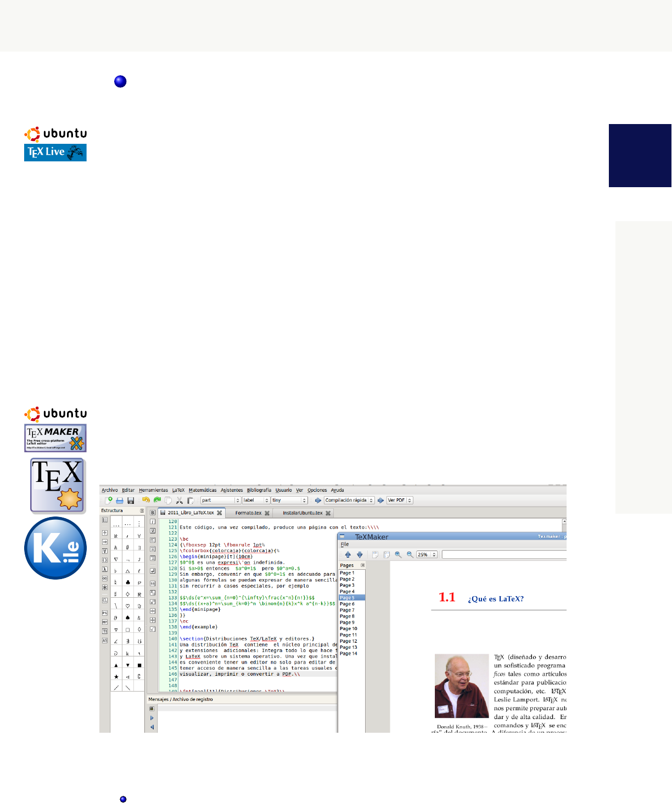Click the Save floppy disk toolbar icon
This screenshot has width=672, height=803.
[x=131, y=501]
